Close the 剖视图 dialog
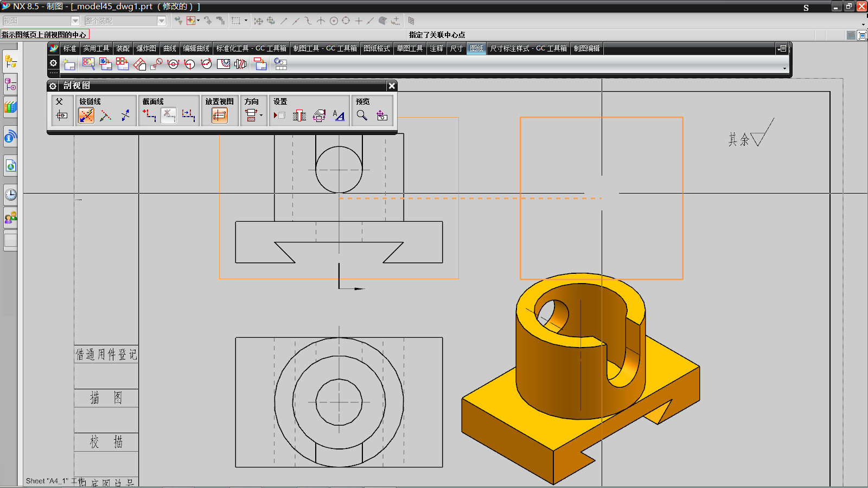The image size is (868, 488). (x=392, y=86)
